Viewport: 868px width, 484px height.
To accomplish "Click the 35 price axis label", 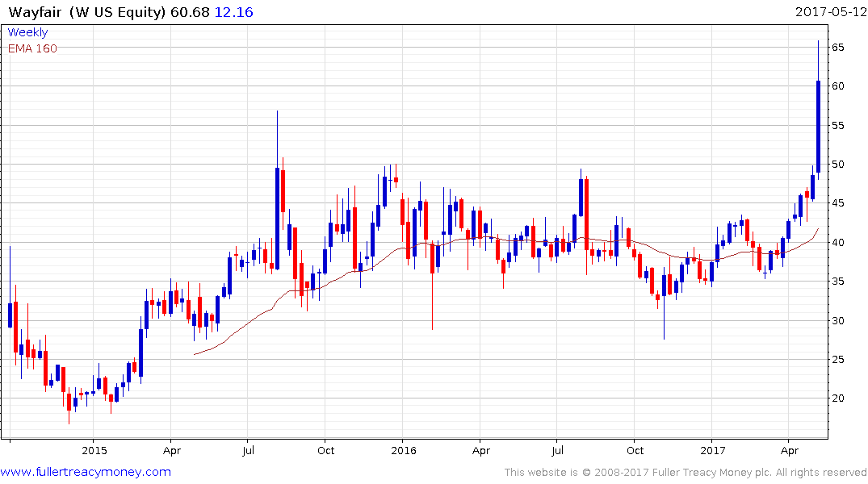I will (837, 281).
